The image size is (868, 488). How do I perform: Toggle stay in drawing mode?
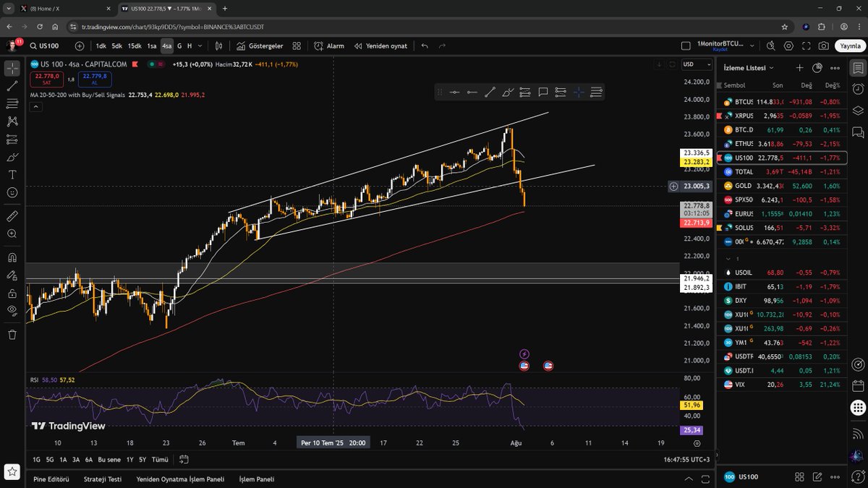tap(12, 275)
